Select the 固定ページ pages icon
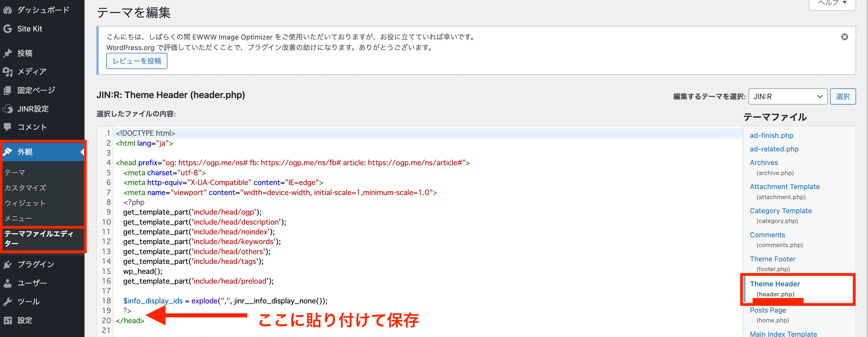The width and height of the screenshot is (868, 337). [x=7, y=90]
